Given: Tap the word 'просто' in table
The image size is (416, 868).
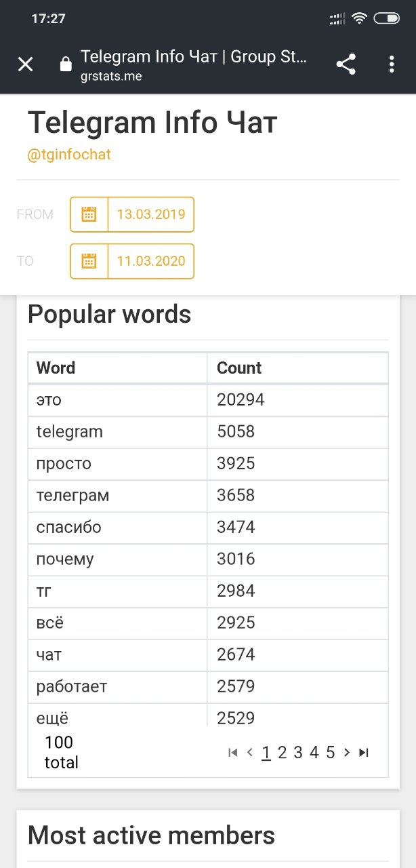Looking at the screenshot, I should [x=64, y=464].
